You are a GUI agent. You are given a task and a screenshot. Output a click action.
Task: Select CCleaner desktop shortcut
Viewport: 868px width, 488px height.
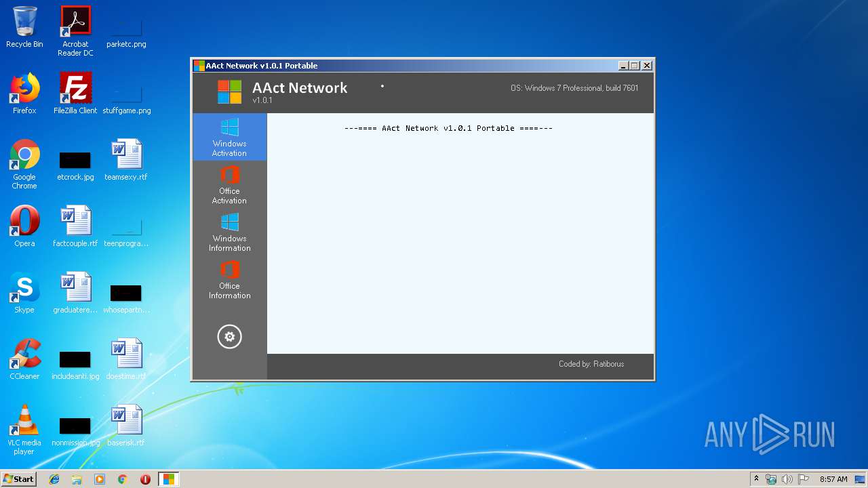(x=24, y=359)
